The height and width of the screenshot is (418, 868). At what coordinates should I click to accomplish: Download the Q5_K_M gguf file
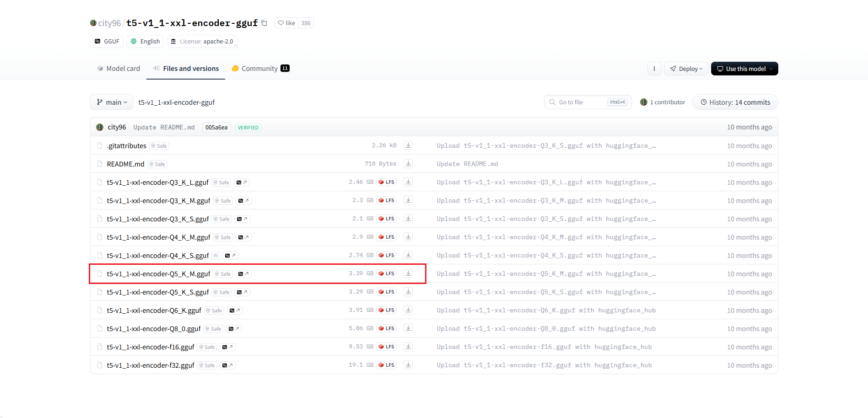408,273
